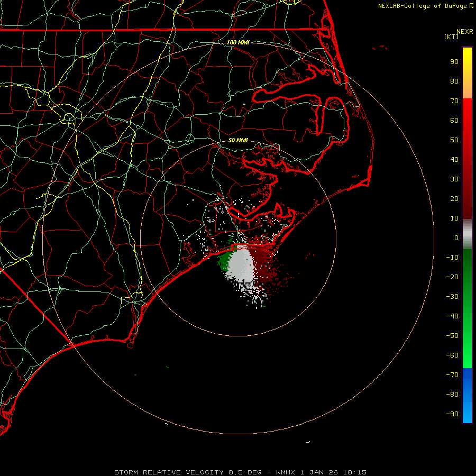Click the positive 30 knot scale value
The image size is (476, 476).
pyautogui.click(x=454, y=179)
